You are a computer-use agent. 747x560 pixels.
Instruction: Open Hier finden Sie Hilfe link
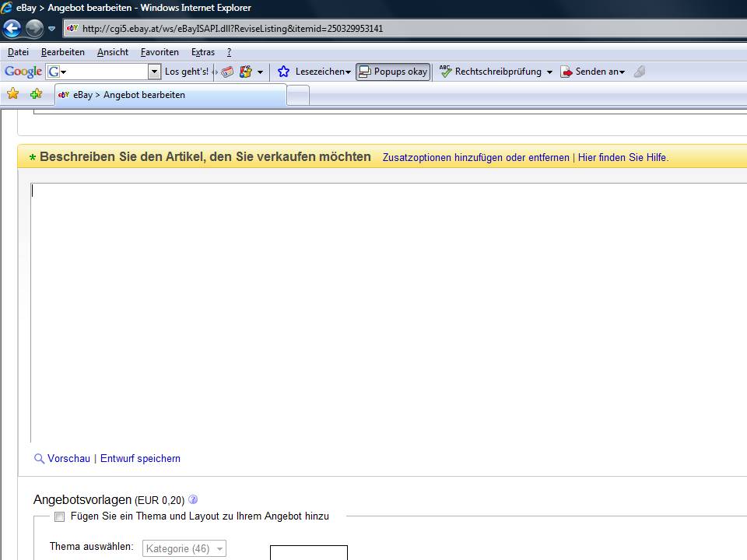point(623,158)
